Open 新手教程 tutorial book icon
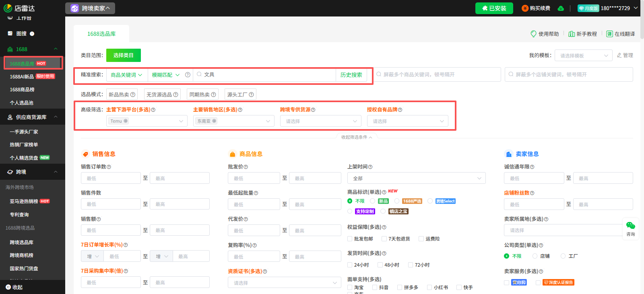 [571, 34]
